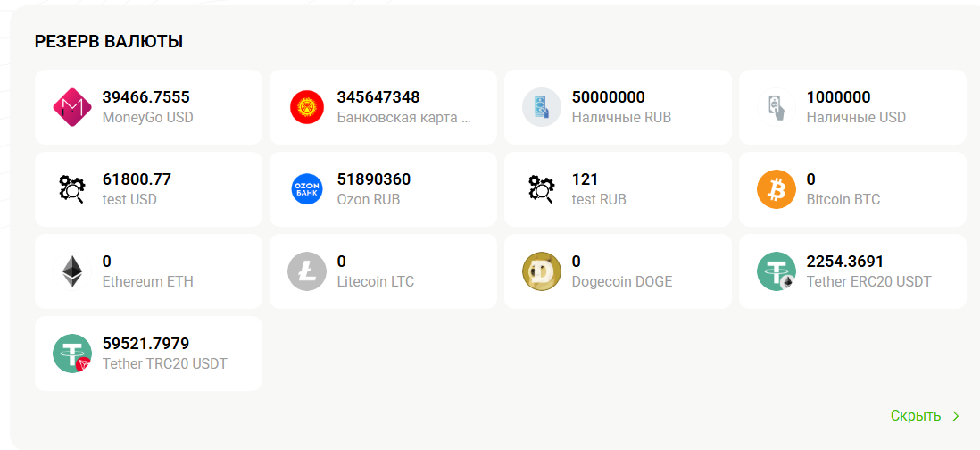The image size is (980, 450).
Task: Click the orange Bitcoin logo
Action: 777,189
